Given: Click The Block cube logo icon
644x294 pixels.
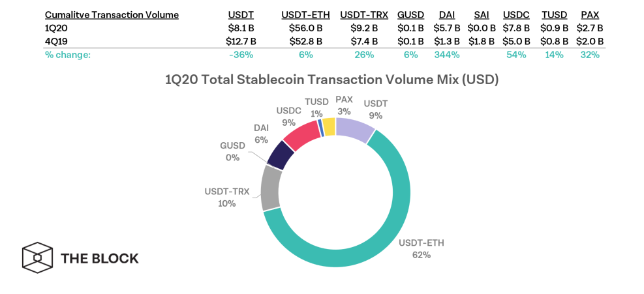Looking at the screenshot, I should coord(37,257).
